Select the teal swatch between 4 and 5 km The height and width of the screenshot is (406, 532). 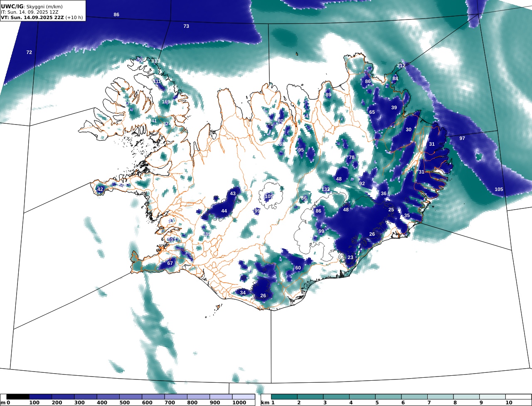tap(362, 397)
